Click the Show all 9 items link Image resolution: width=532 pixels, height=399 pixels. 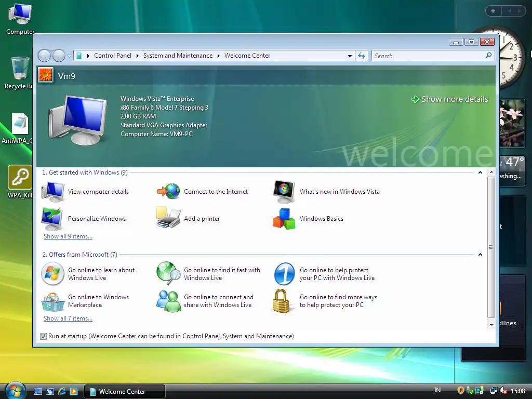(x=68, y=236)
